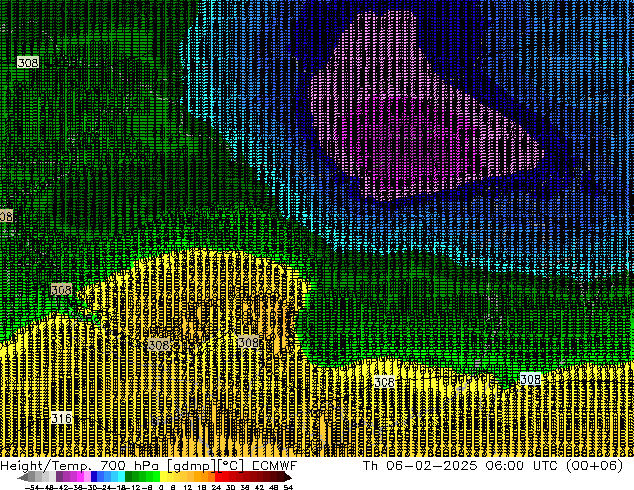The width and height of the screenshot is (634, 490).
Task: Click the light pink swatch in the legend
Action: 87,477
